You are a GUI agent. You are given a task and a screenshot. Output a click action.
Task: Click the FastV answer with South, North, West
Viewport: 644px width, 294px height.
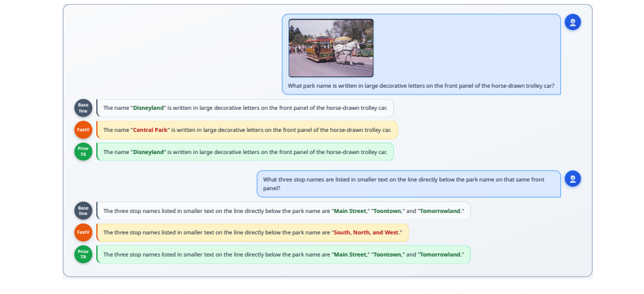pyautogui.click(x=253, y=232)
